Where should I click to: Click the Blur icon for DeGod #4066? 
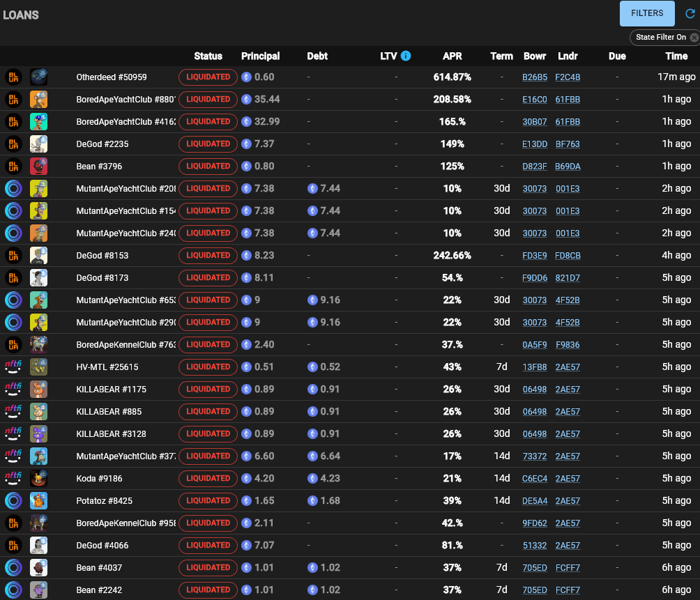[13, 545]
